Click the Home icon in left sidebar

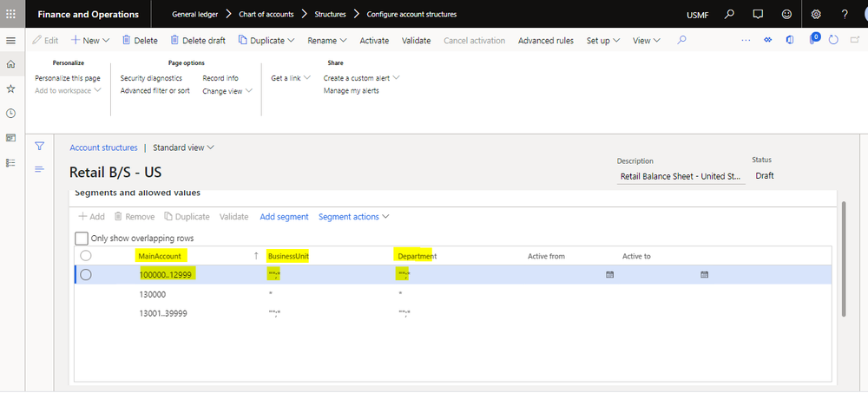[10, 64]
